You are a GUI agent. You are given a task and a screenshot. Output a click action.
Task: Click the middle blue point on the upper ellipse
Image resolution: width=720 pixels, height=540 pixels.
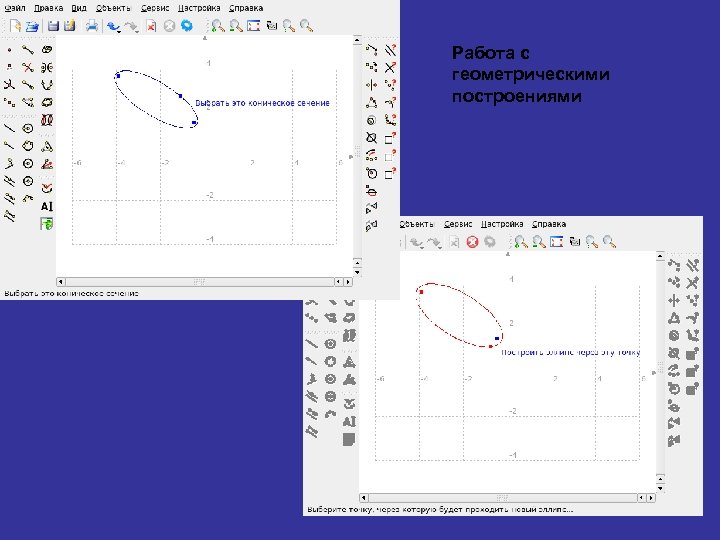click(180, 96)
